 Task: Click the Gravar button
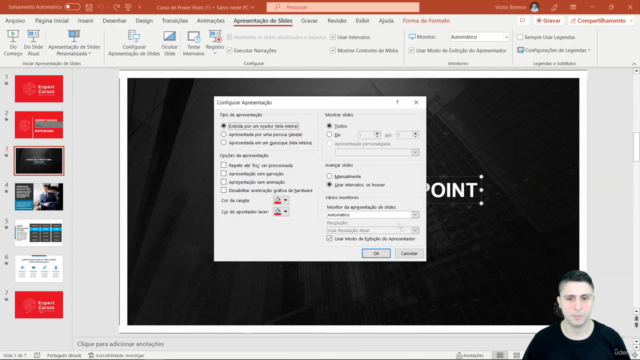549,20
